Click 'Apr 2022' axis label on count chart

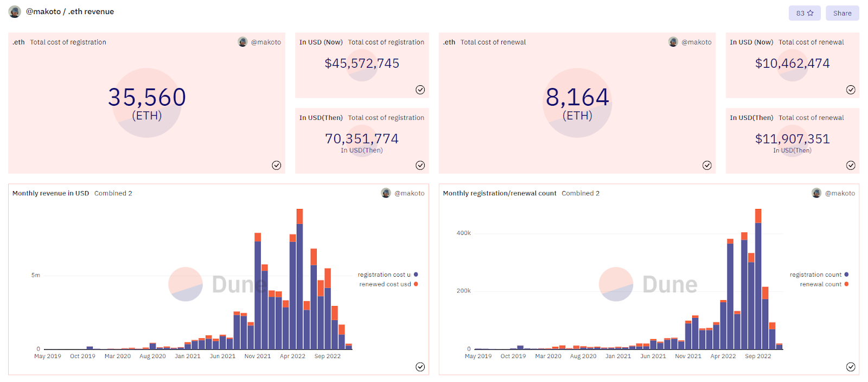[723, 356]
